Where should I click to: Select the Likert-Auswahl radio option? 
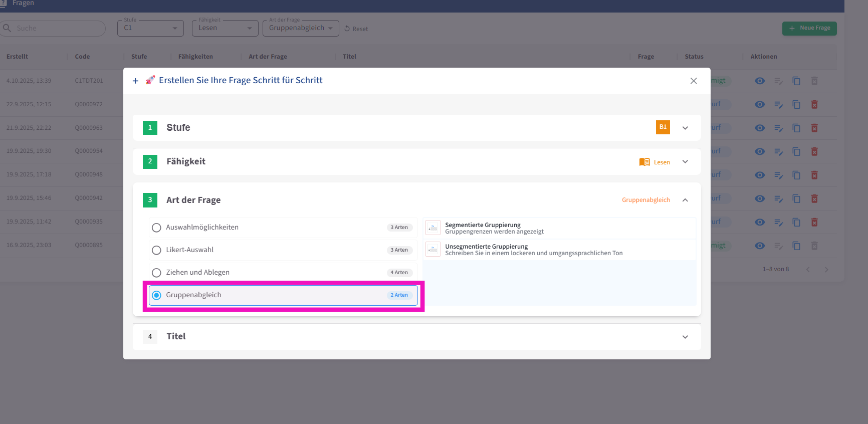(x=156, y=250)
